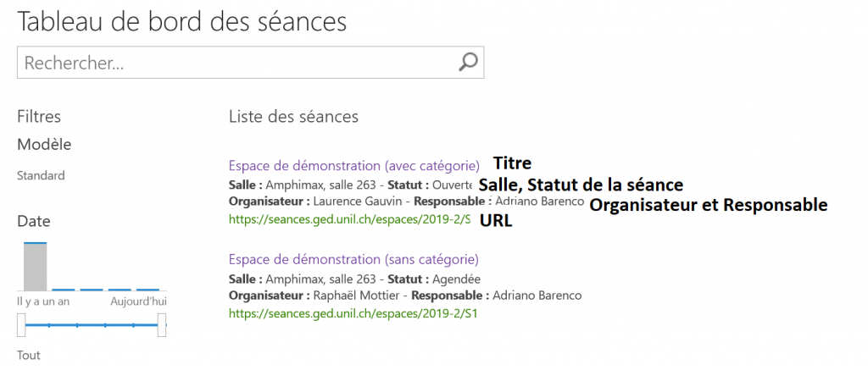
Task: Click the bold Titre annotation label
Action: pyautogui.click(x=512, y=163)
